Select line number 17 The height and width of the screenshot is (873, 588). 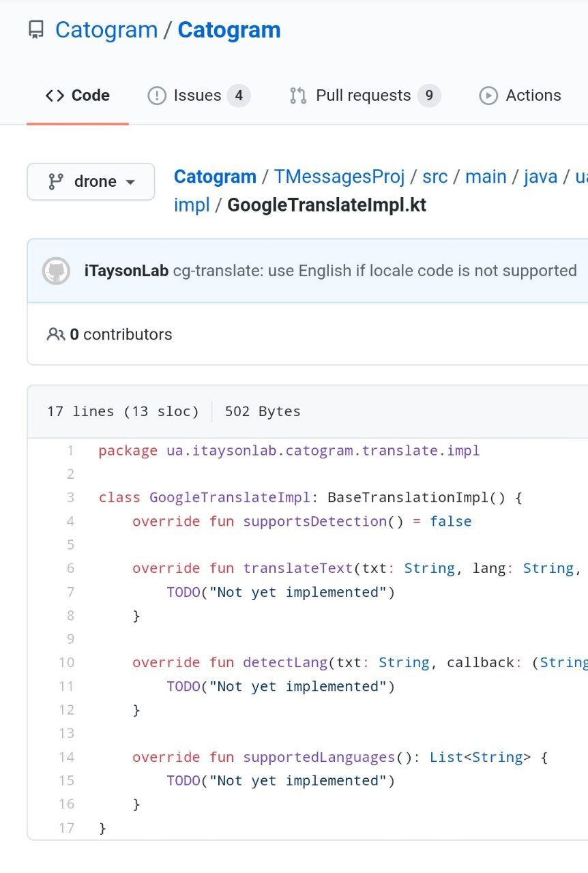click(66, 827)
